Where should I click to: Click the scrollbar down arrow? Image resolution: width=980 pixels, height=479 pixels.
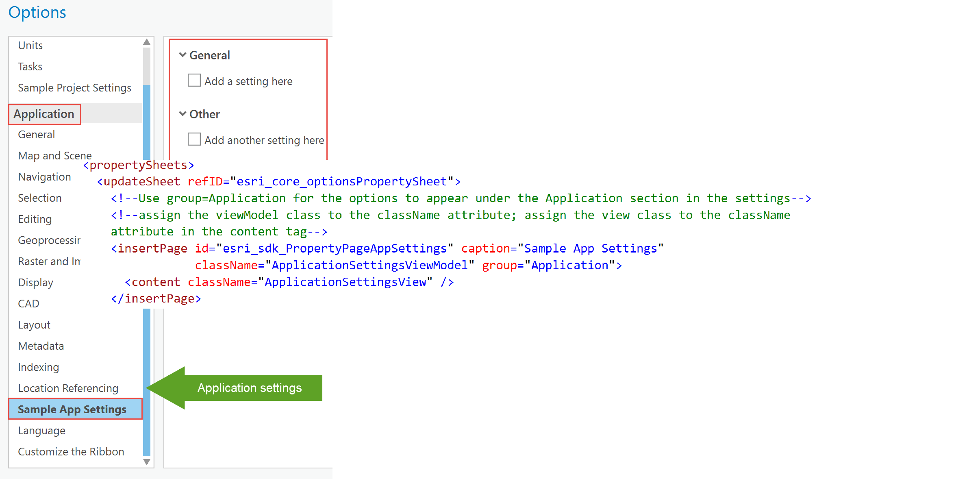pos(147,462)
